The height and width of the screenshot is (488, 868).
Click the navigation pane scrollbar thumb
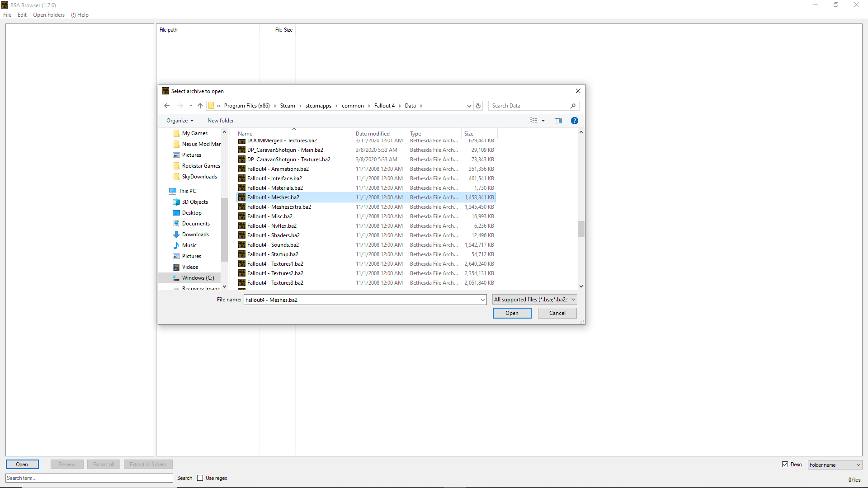pos(224,230)
